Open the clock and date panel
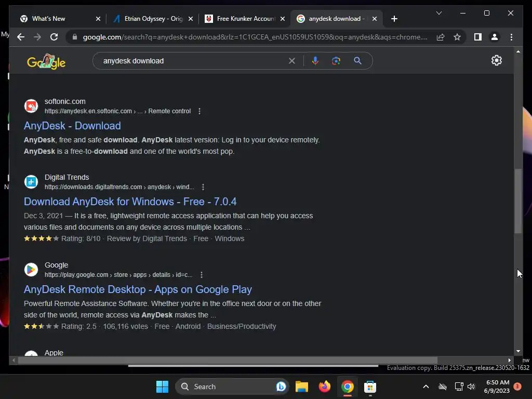 coord(497,387)
